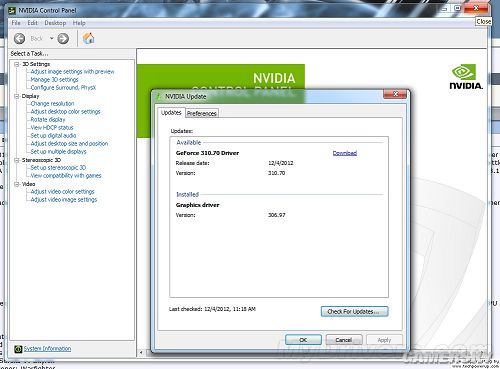Select Set up digital audio

tap(53, 136)
